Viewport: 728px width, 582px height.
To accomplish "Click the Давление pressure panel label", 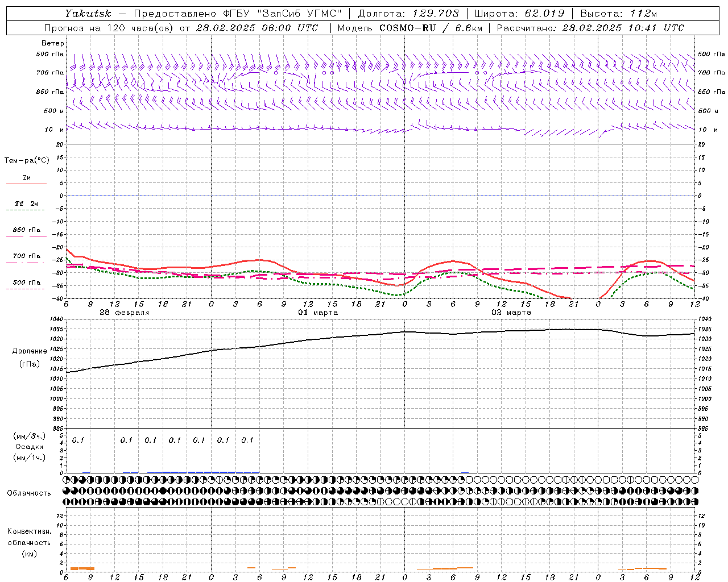I will pos(30,351).
